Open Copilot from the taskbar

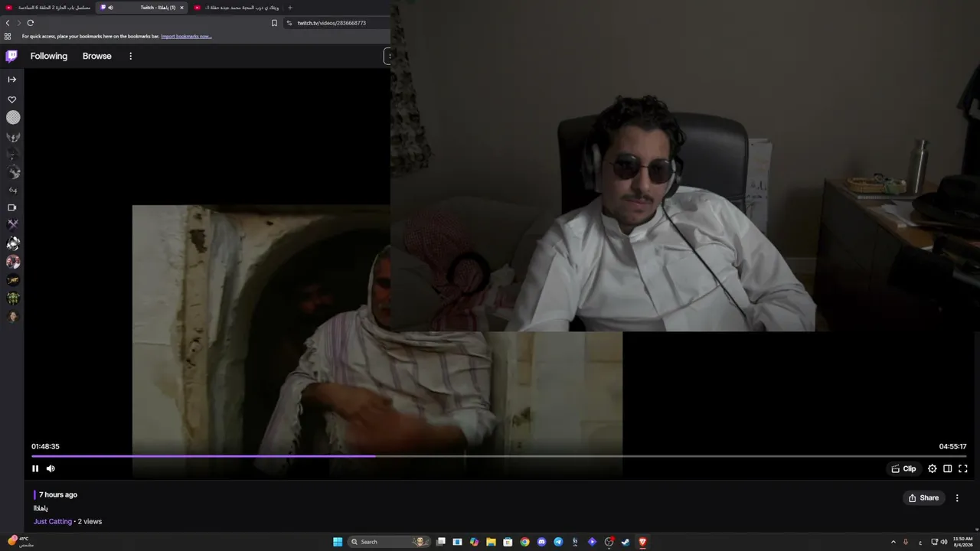474,542
